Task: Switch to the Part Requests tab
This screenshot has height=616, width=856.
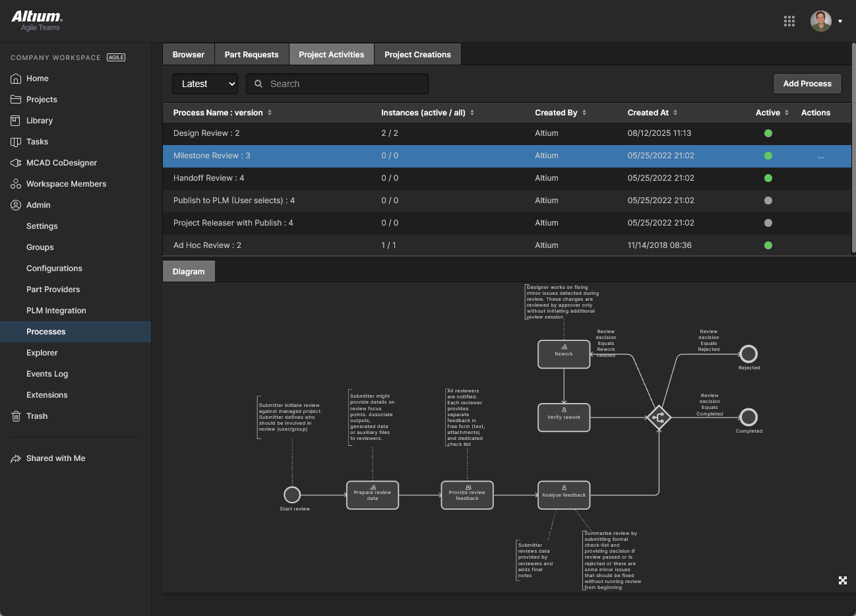Action: point(251,55)
